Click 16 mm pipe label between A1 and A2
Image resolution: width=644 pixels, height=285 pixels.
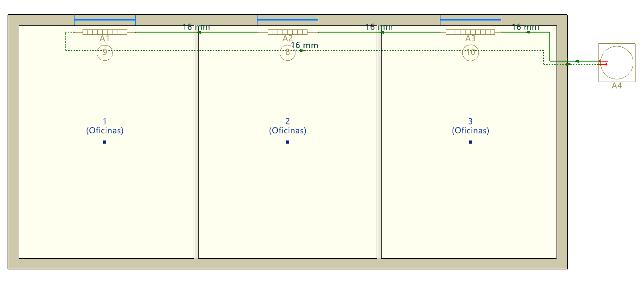(196, 27)
